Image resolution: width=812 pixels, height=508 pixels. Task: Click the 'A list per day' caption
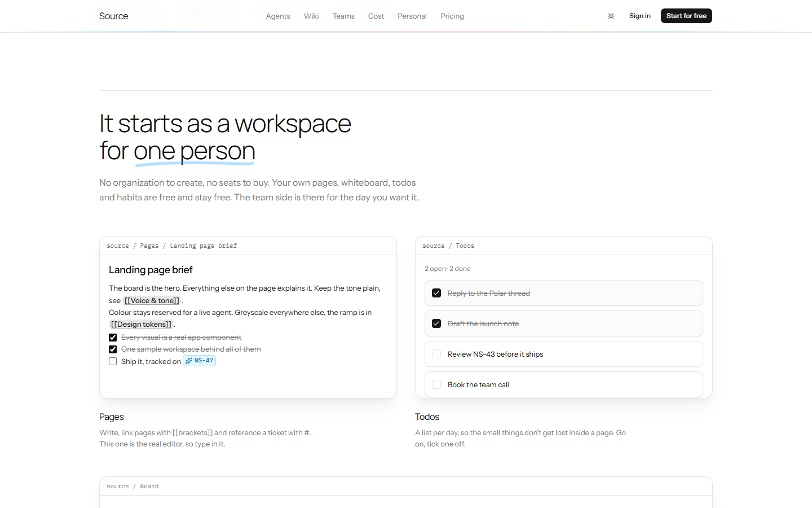(x=520, y=438)
